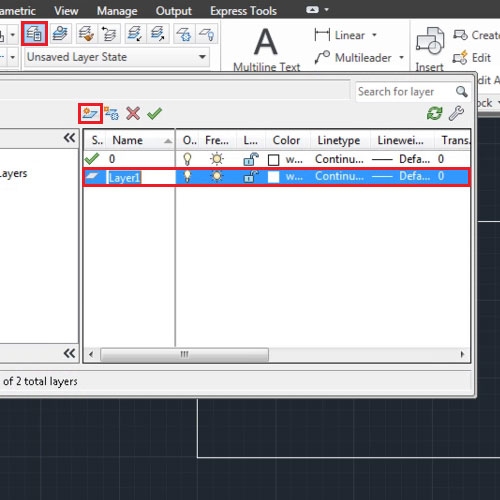Open color swatch for Layer1
Screen dimensions: 500x500
click(x=273, y=177)
